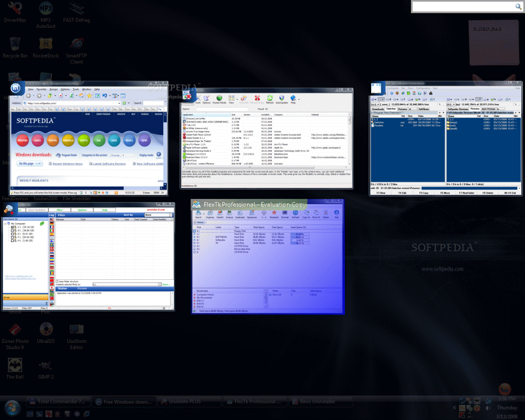Select My Documents bookmark in FlexTk

coord(204,298)
